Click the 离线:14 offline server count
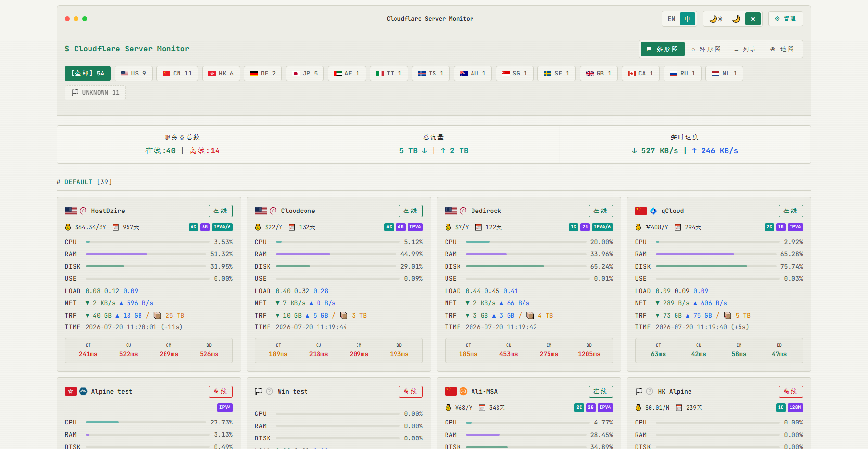The width and height of the screenshot is (868, 449). (204, 151)
